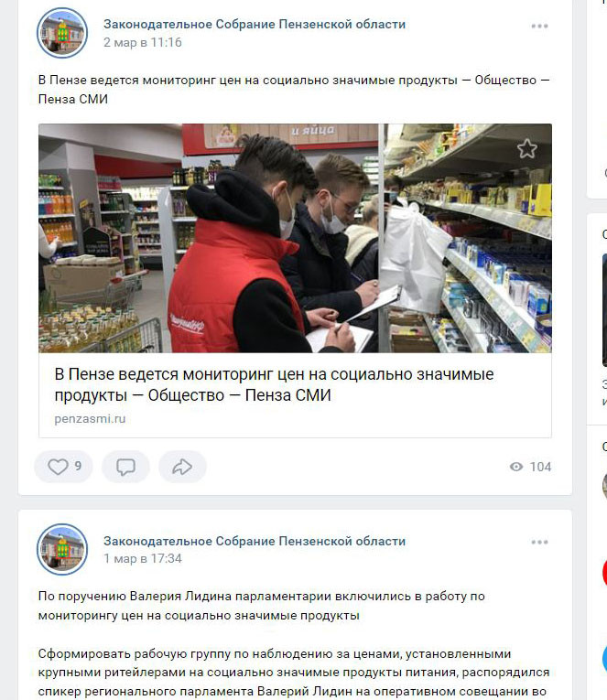Image resolution: width=607 pixels, height=700 pixels.
Task: Click the eye view counter showing 104
Action: coord(530,467)
